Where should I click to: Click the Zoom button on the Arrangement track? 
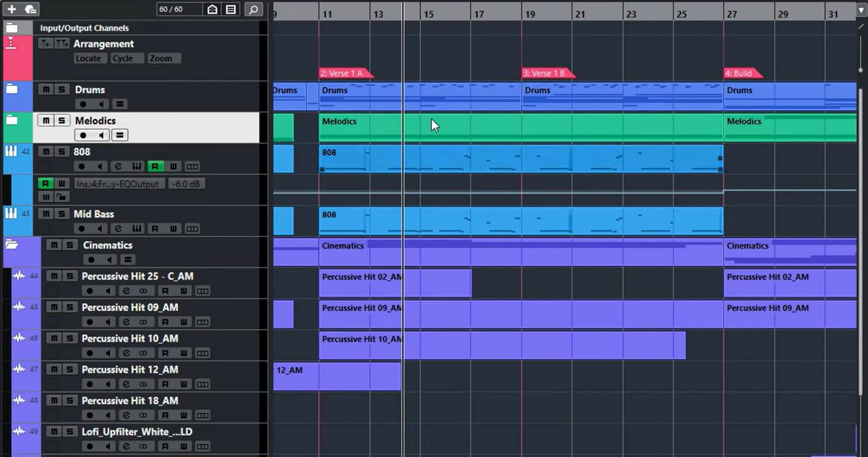162,57
